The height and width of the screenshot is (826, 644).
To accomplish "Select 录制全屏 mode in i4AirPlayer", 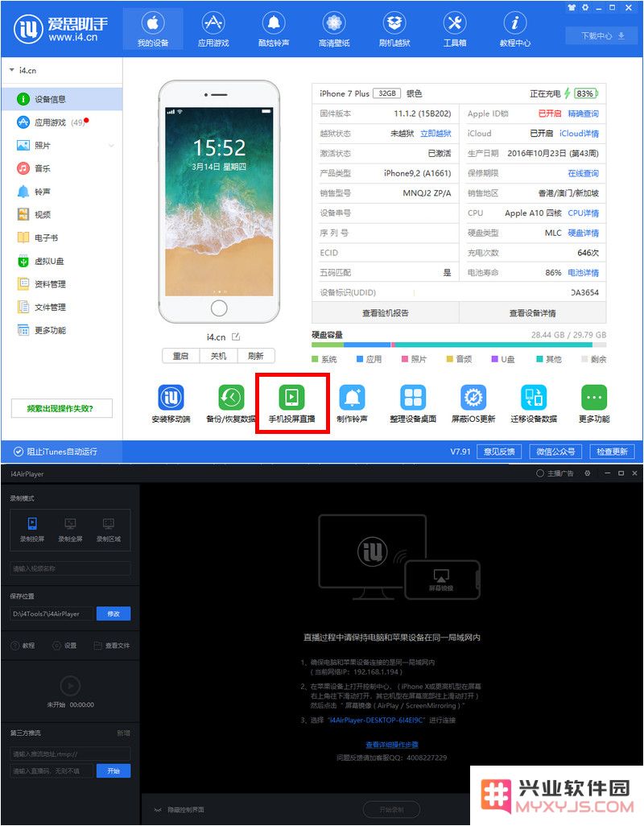I will [x=70, y=530].
